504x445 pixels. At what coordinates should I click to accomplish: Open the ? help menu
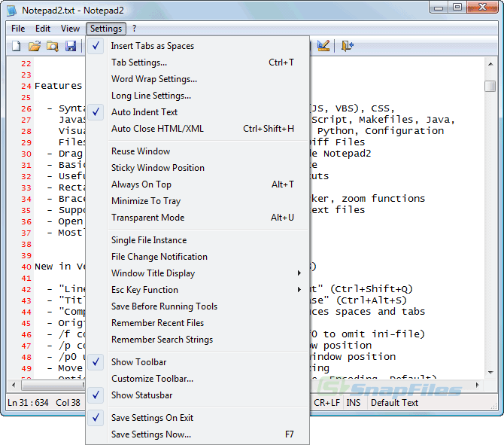[x=135, y=29]
